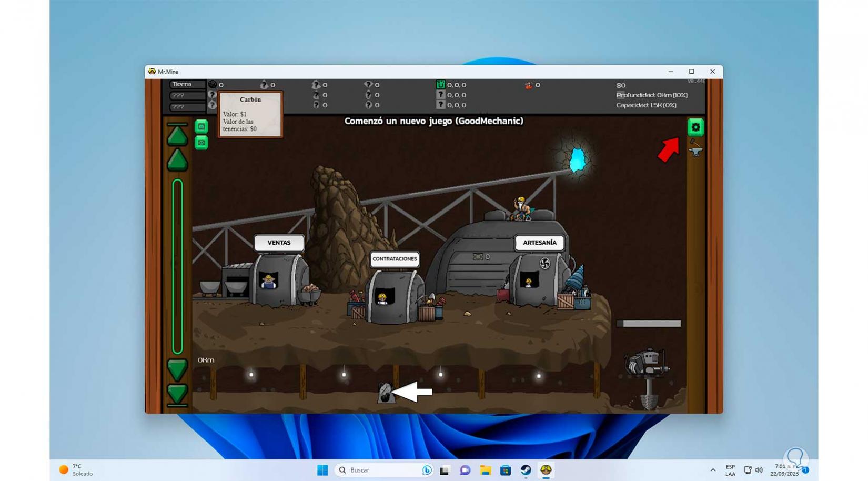The width and height of the screenshot is (868, 481).
Task: Click the upper green square button beside the scroll arrows
Action: (201, 126)
